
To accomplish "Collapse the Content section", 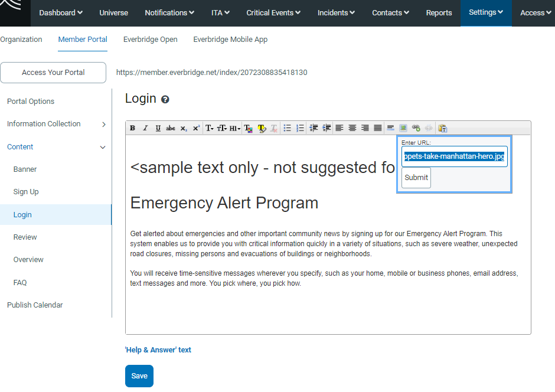I will [56, 147].
